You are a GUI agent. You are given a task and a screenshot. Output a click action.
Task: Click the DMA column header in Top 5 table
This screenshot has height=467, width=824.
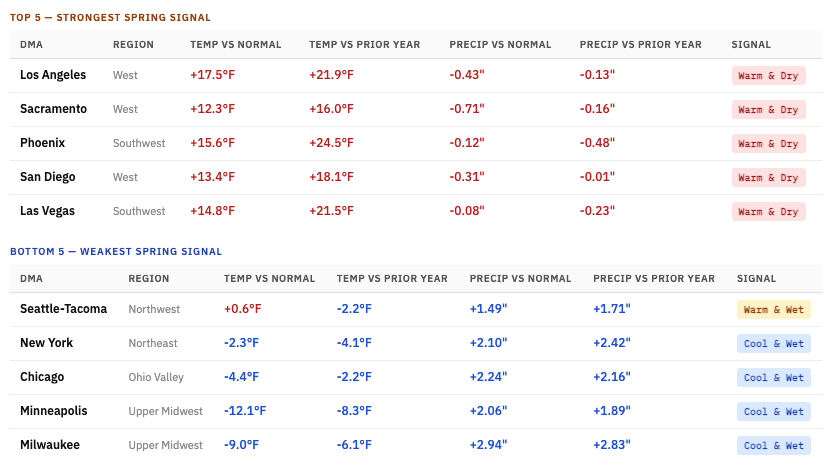32,45
